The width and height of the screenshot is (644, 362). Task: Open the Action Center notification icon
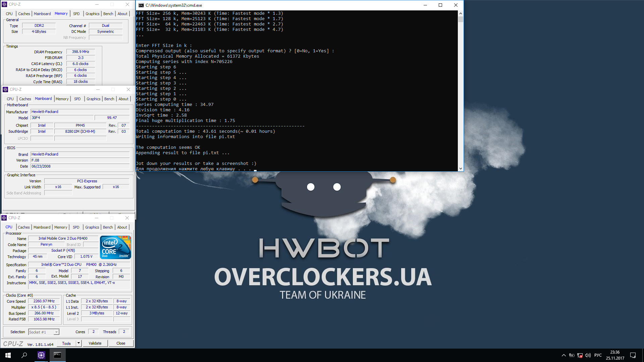(x=633, y=355)
